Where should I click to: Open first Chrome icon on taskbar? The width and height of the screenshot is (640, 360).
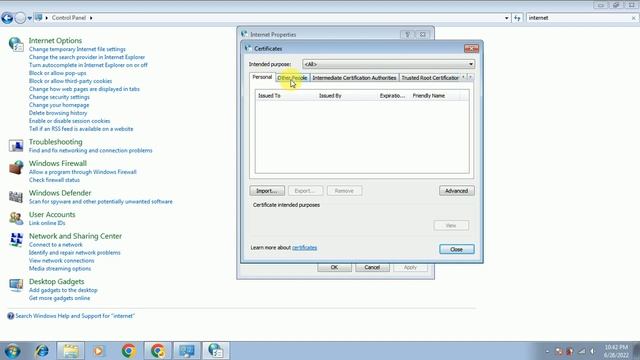[129, 351]
